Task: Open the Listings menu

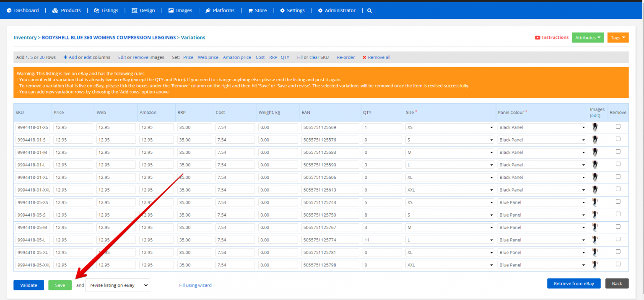Action: point(106,10)
